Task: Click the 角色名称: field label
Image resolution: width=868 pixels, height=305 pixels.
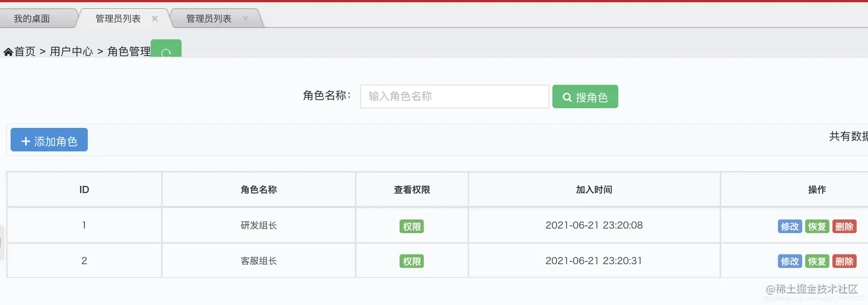Action: coord(327,96)
